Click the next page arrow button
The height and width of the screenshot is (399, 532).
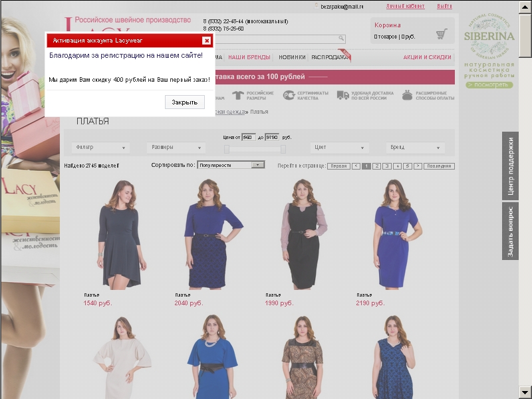[418, 166]
